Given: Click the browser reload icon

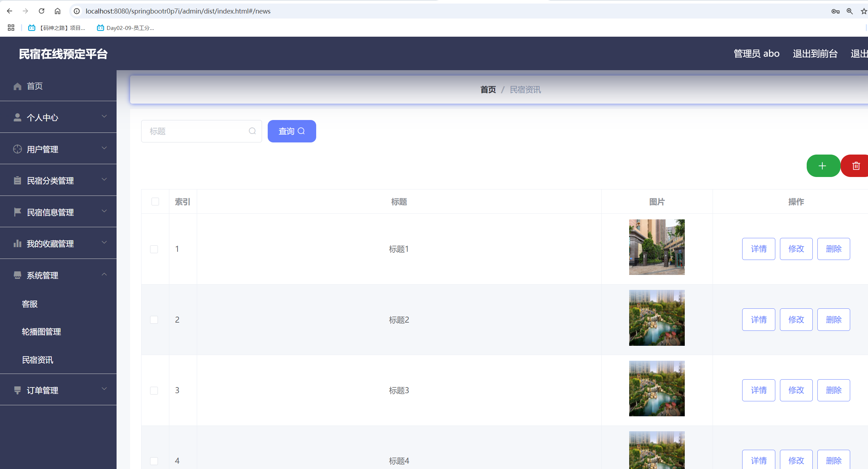Looking at the screenshot, I should (x=42, y=11).
